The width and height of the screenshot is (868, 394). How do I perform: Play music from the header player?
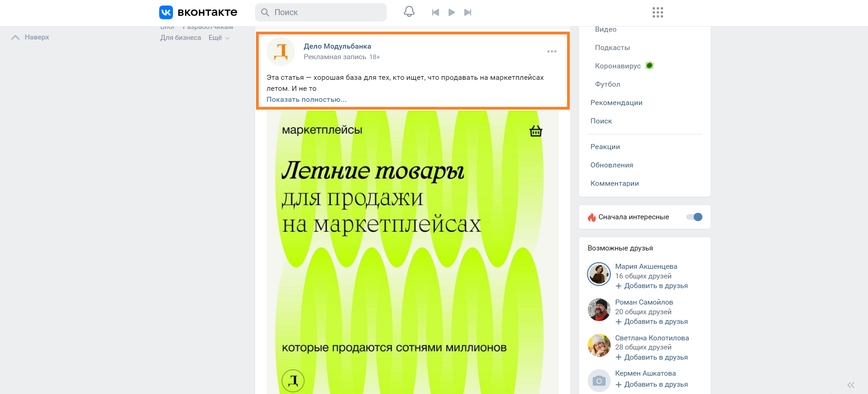click(x=451, y=12)
